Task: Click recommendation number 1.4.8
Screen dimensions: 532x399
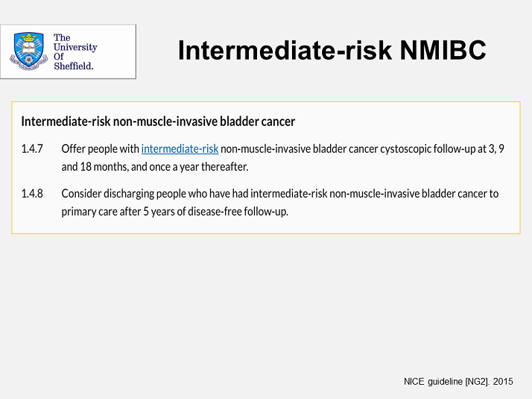Action: 32,194
